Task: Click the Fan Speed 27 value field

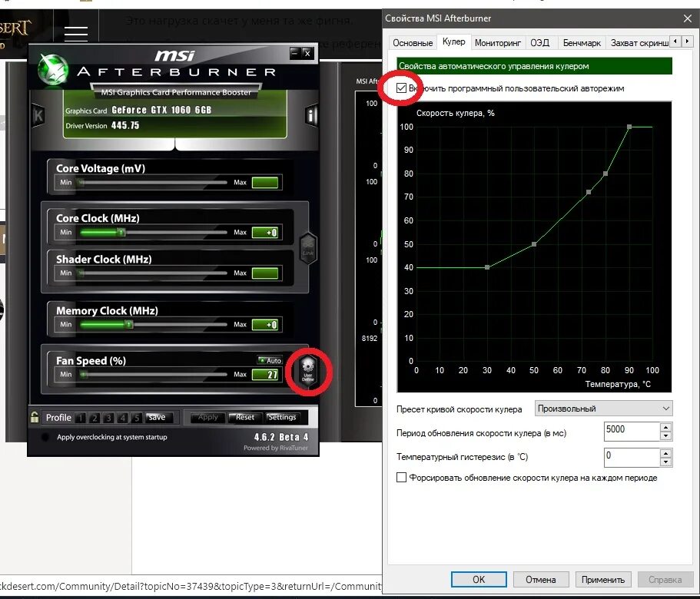Action: click(265, 375)
